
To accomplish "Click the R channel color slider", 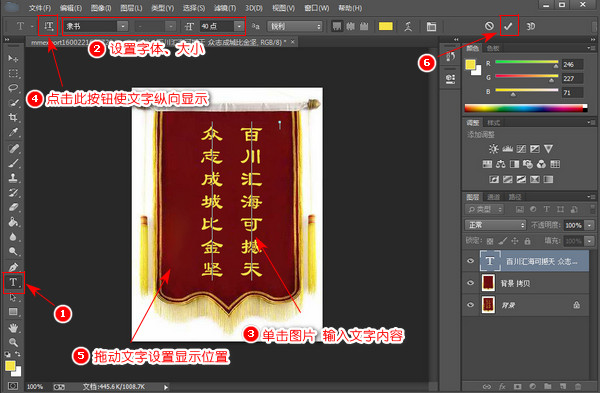I will 527,62.
